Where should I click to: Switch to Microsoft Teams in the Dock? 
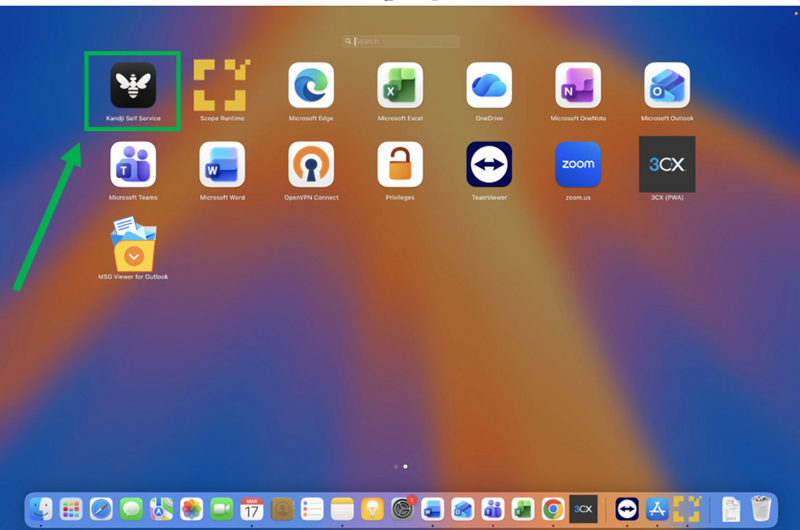click(x=493, y=509)
